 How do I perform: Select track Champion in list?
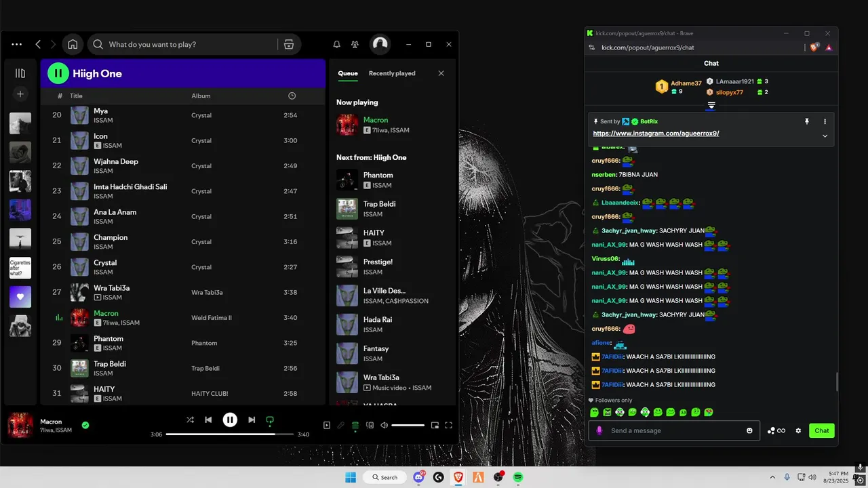[182, 242]
